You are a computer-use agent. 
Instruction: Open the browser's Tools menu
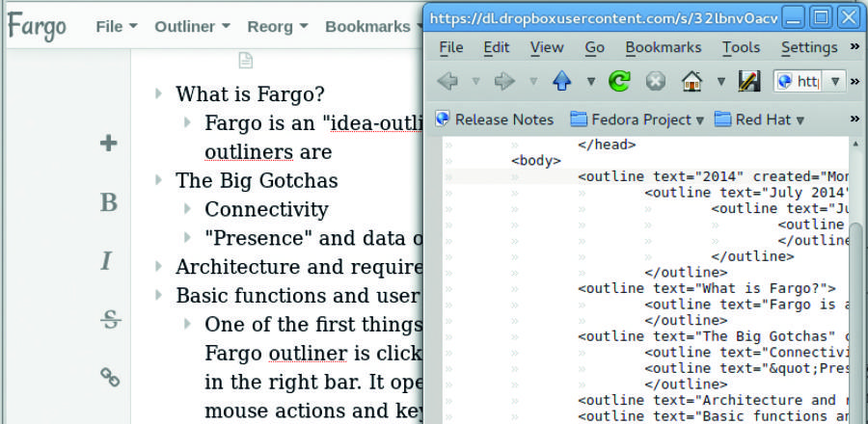tap(742, 47)
